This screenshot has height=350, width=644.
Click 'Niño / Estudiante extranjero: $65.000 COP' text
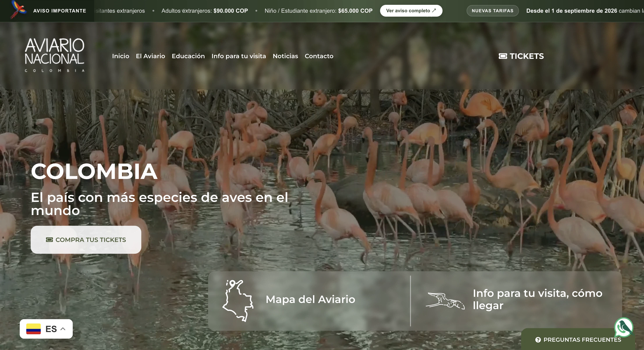pos(318,11)
